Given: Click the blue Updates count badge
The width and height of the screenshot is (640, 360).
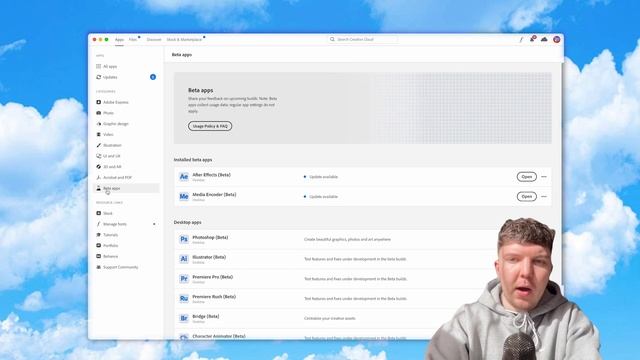Looking at the screenshot, I should coord(153,77).
